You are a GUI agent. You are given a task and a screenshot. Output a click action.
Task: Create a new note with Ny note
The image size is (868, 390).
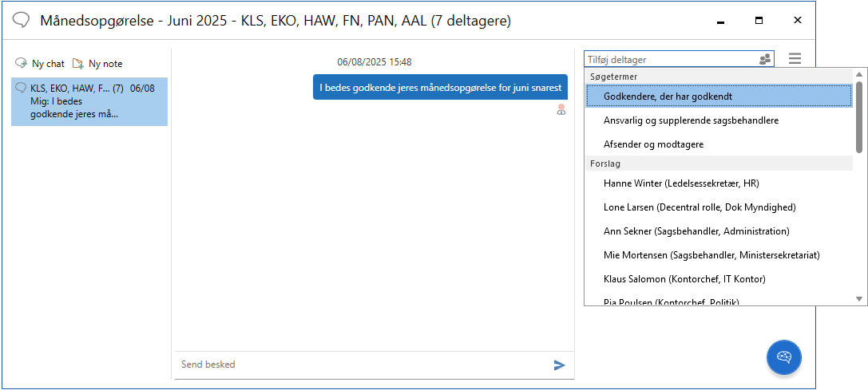(x=97, y=64)
